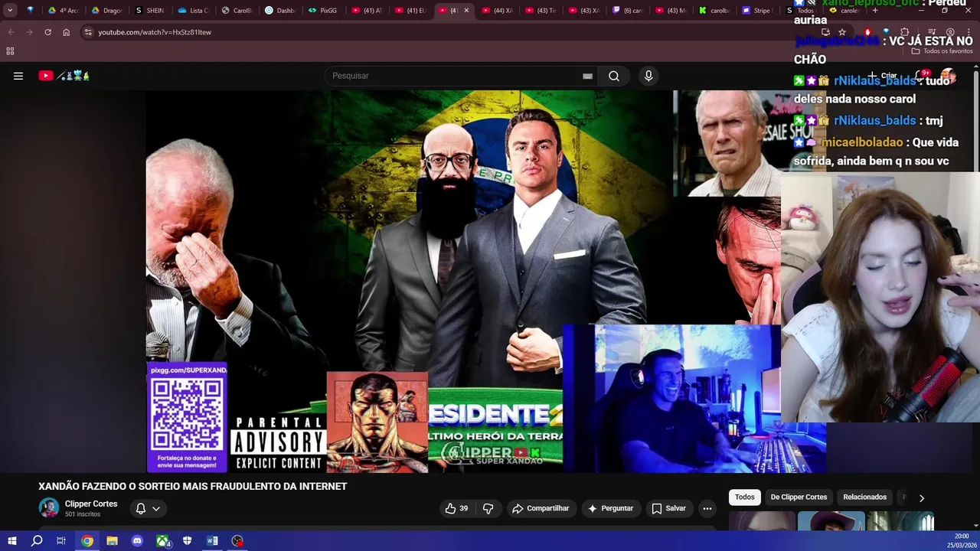Viewport: 980px width, 551px height.
Task: Open the Clipper Cortes channel name link
Action: [x=91, y=504]
